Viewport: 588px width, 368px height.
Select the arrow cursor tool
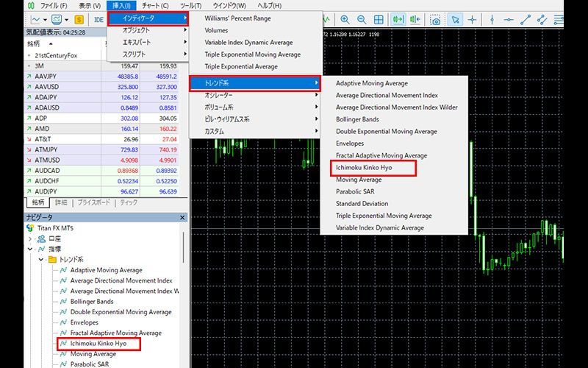(x=454, y=20)
